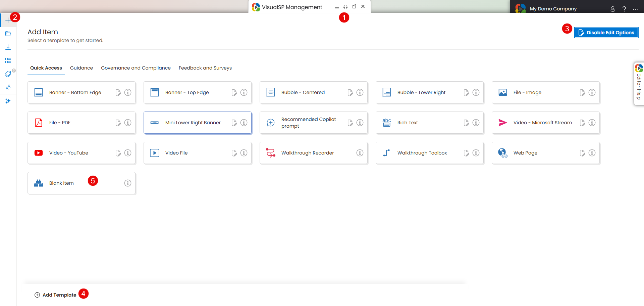Toggle Disable Edit Options button
The width and height of the screenshot is (644, 306).
[606, 33]
